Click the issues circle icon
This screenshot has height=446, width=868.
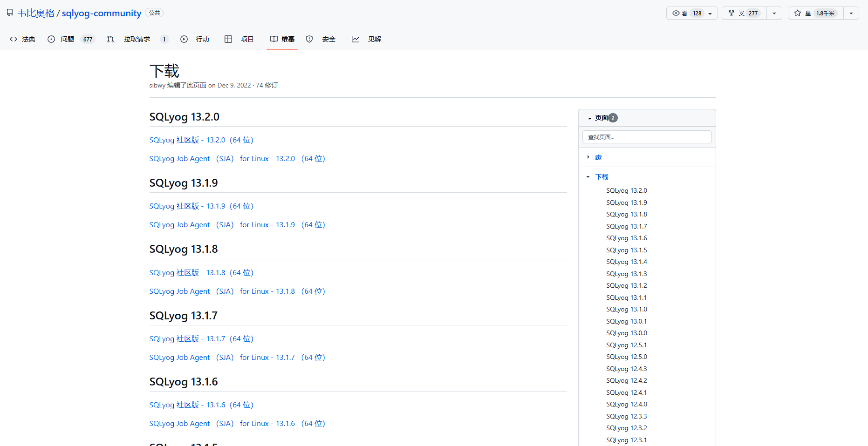(x=51, y=39)
